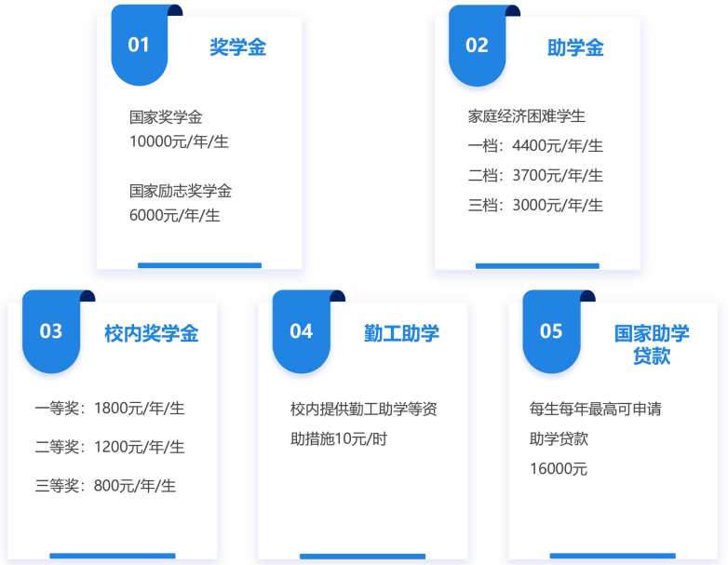Select the 校内奖学金 heading
The width and height of the screenshot is (728, 565).
(151, 333)
